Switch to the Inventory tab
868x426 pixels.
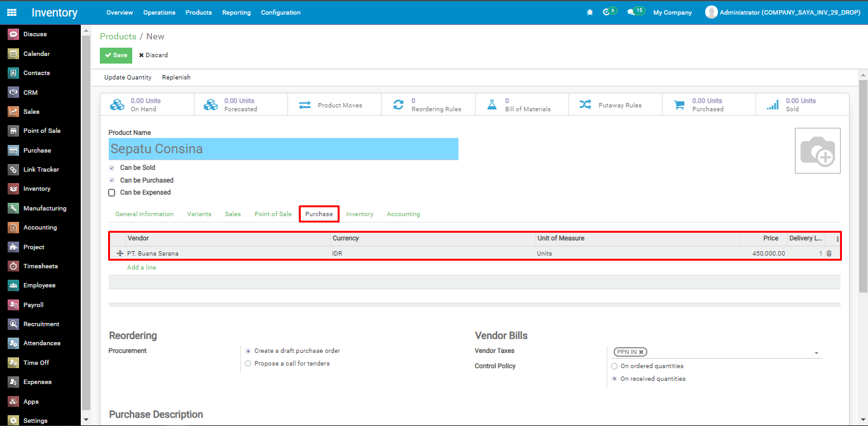(x=359, y=214)
